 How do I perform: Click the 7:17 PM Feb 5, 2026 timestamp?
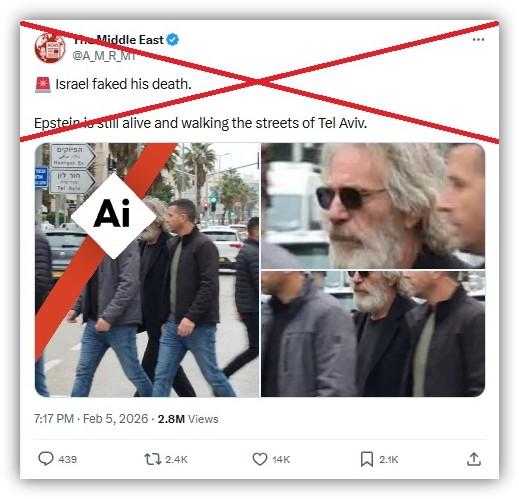pos(91,419)
